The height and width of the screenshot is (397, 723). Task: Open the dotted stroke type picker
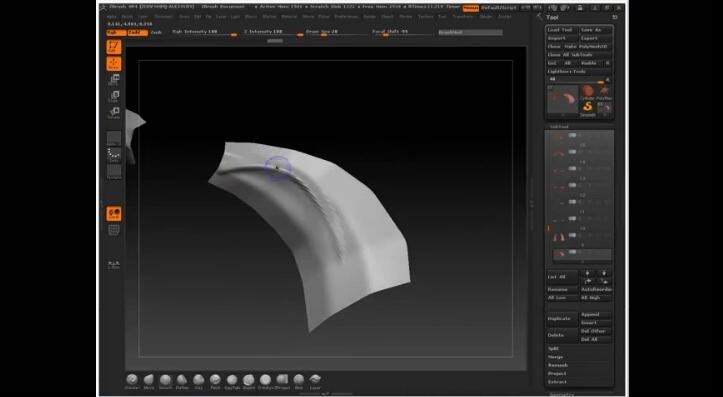tap(114, 155)
